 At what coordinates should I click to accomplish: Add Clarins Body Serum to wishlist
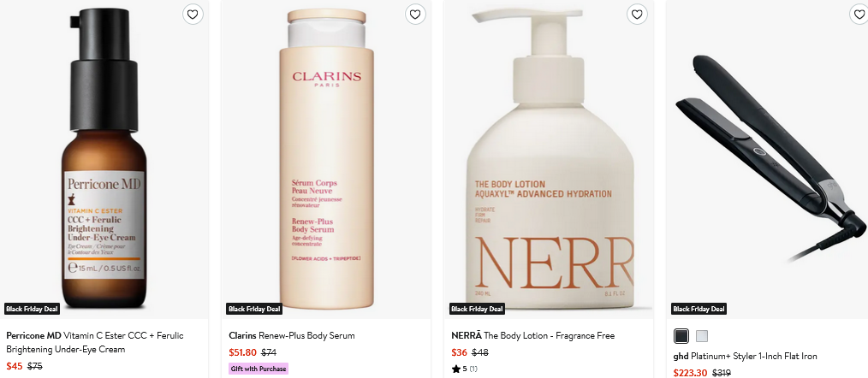[415, 15]
